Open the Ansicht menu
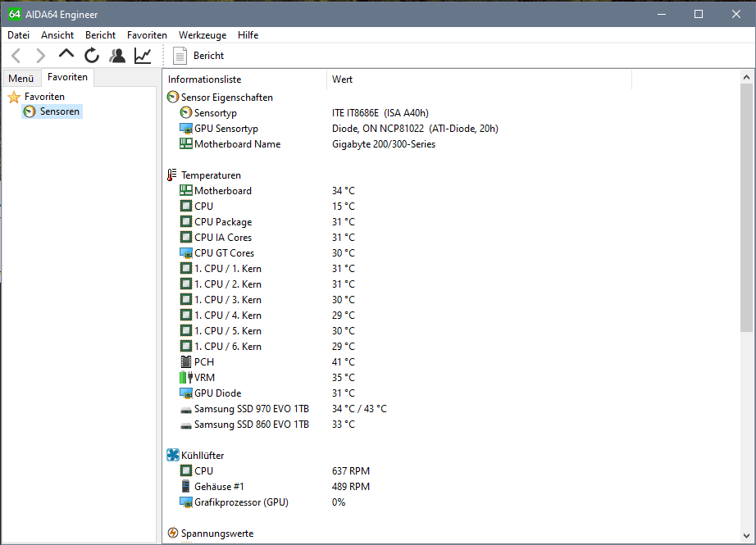 tap(57, 35)
